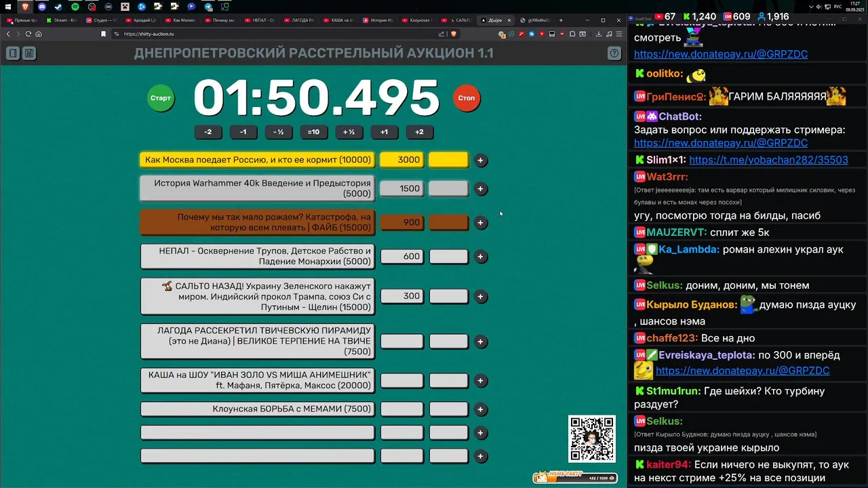Switch to the Stream - Kick browser tab
Viewport: 868px width, 488px height.
click(x=61, y=20)
